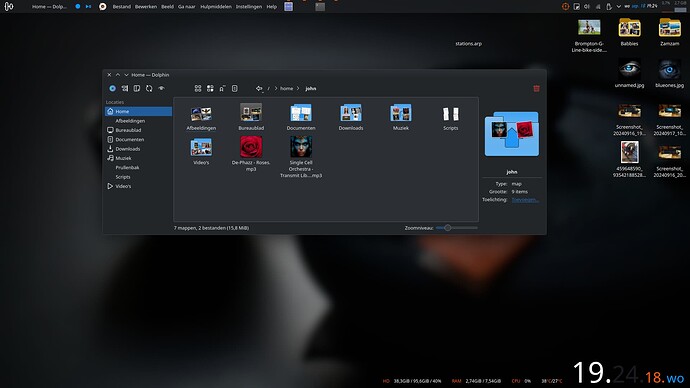
Task: Click the Zoomniveau slider
Action: pyautogui.click(x=456, y=228)
